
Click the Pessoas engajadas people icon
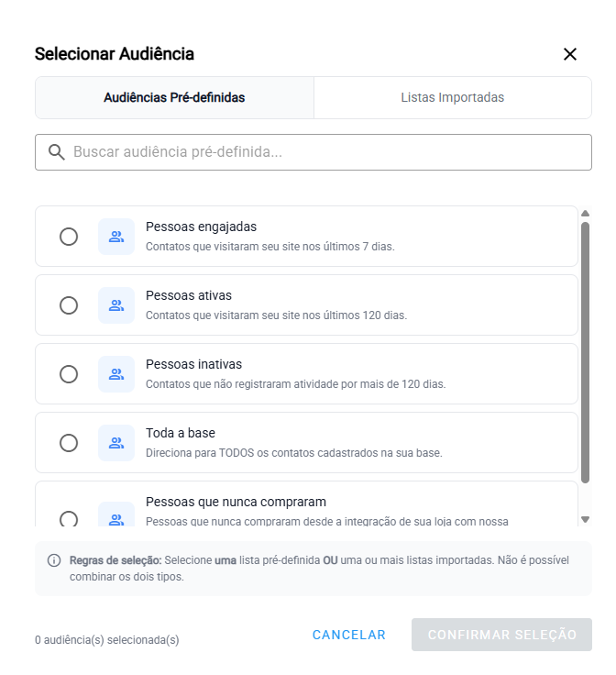[x=116, y=237]
